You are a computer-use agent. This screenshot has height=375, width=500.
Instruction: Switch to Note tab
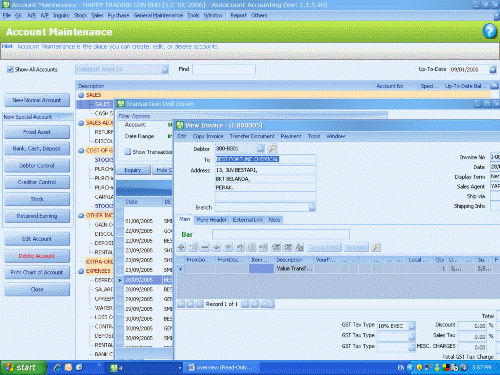click(x=274, y=220)
